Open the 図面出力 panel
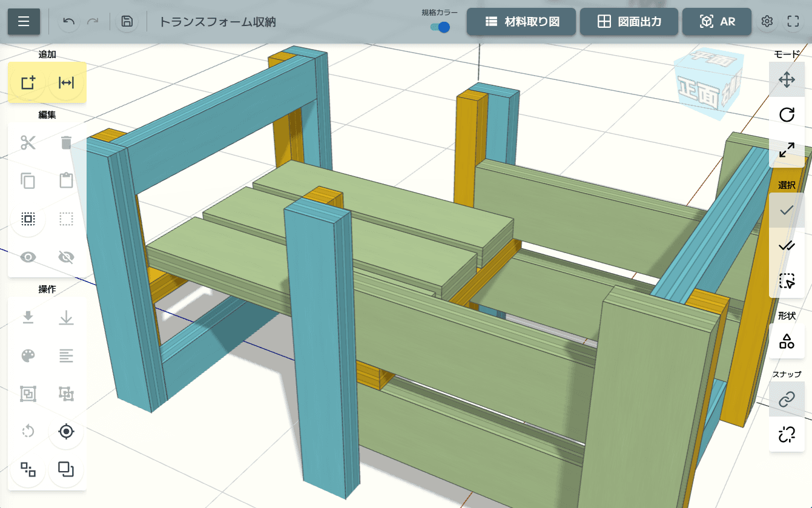The image size is (812, 508). tap(629, 22)
